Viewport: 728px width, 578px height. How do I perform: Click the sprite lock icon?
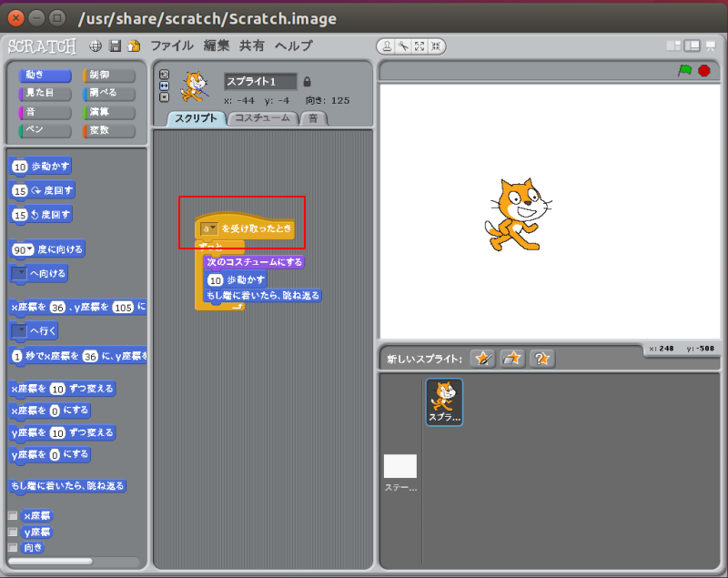[307, 82]
